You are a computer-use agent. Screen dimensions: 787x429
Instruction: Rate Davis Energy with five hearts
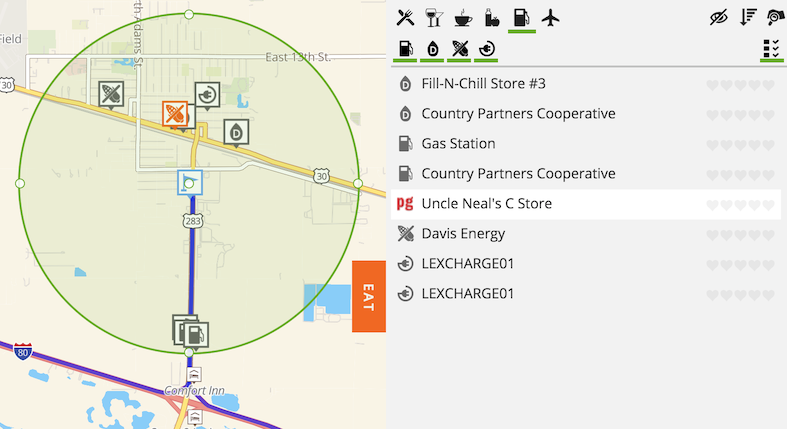(768, 234)
